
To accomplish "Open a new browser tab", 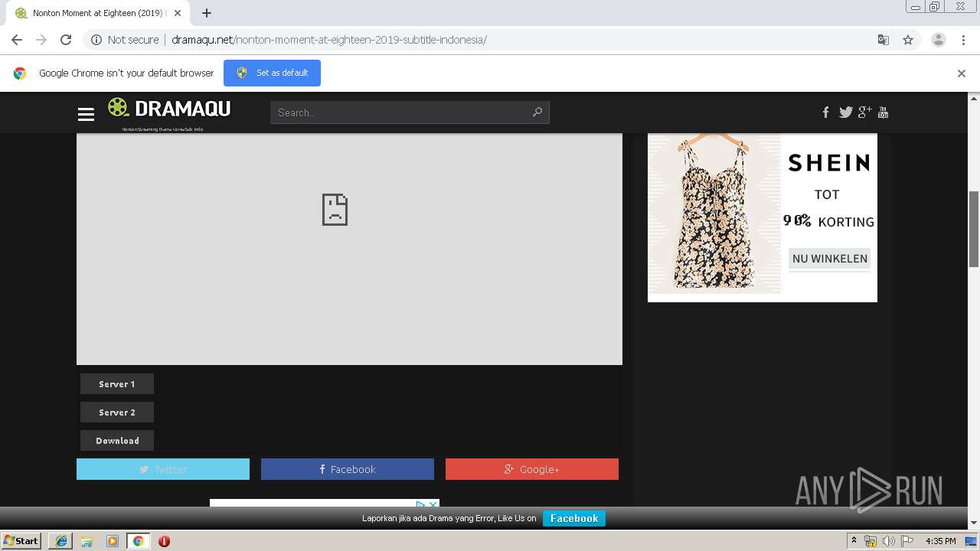I will pos(207,13).
